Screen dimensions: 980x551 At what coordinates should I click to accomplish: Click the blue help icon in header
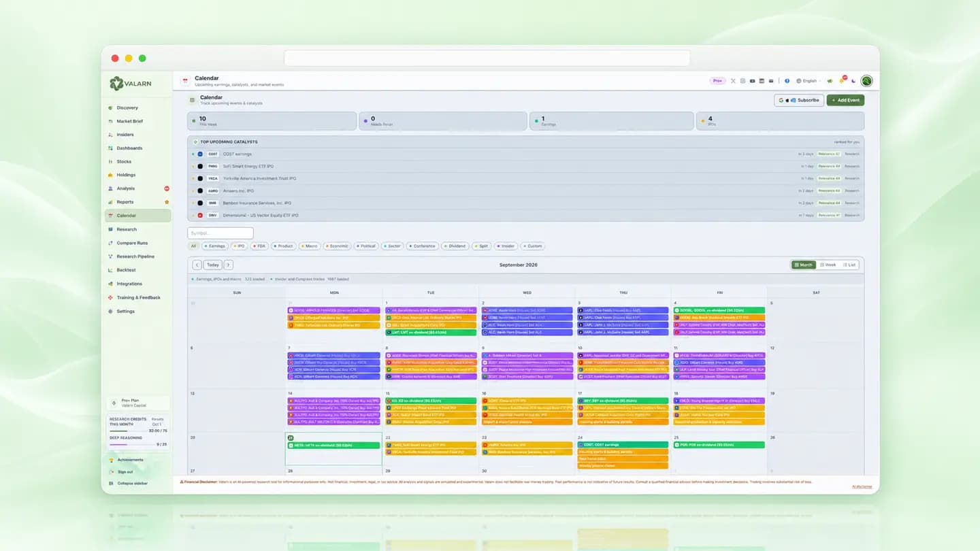point(787,81)
